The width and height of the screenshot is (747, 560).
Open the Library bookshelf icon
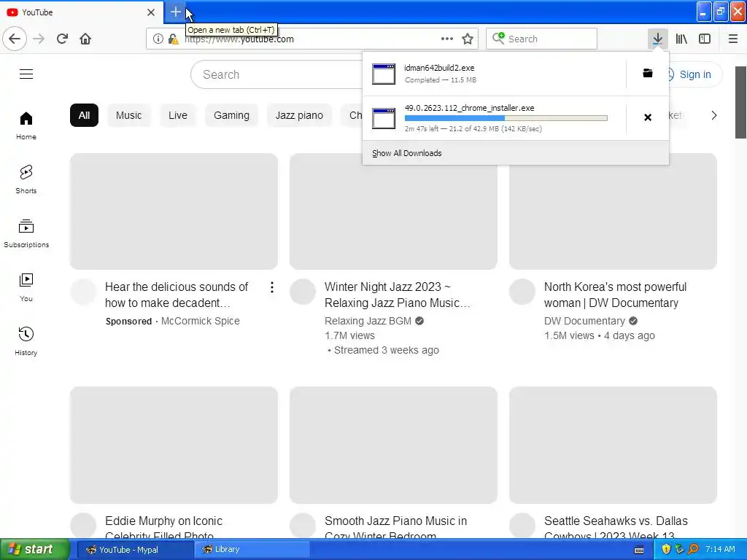pyautogui.click(x=681, y=39)
